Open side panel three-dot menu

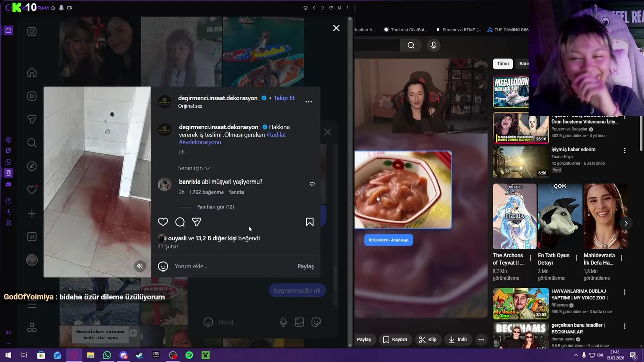(348, 8)
